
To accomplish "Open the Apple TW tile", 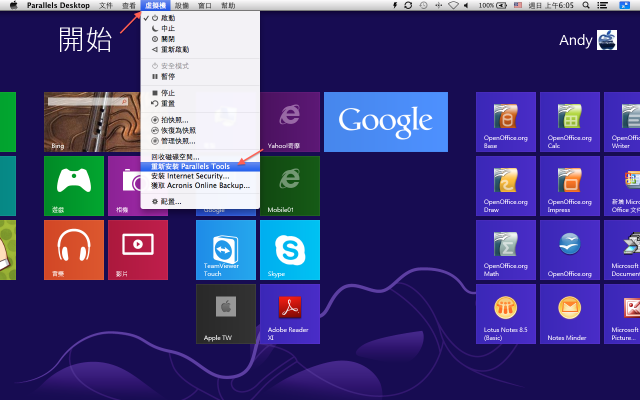I will [226, 314].
